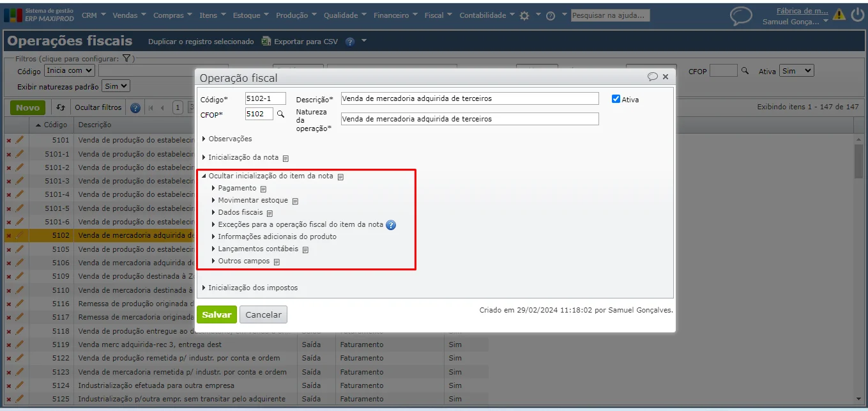
Task: Click the magnifier beside the CFOP filter field
Action: click(x=745, y=71)
